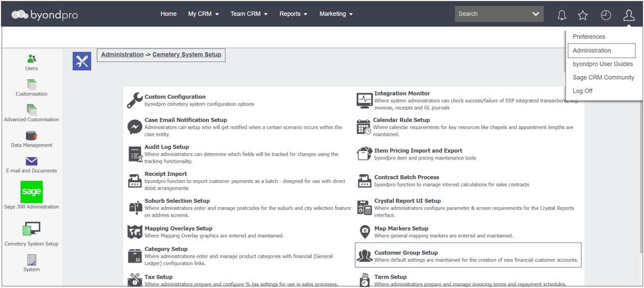
Task: Open Custom Configuration heading link
Action: coord(175,97)
